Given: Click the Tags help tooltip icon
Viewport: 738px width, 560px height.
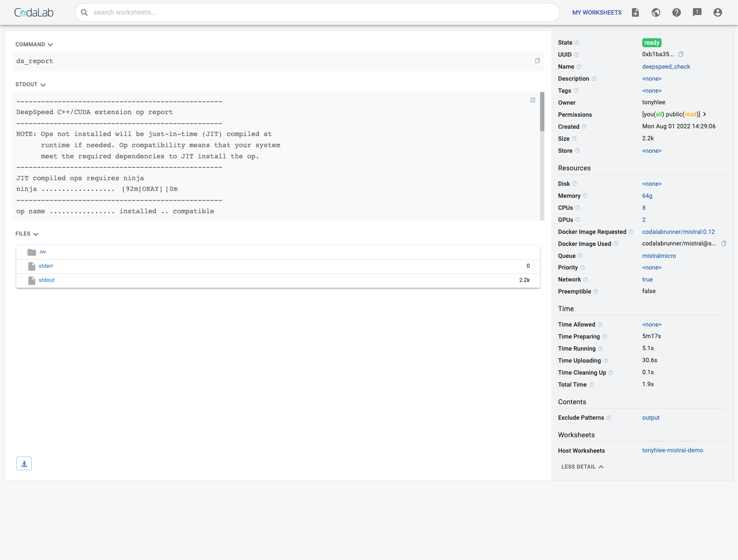Looking at the screenshot, I should (576, 91).
